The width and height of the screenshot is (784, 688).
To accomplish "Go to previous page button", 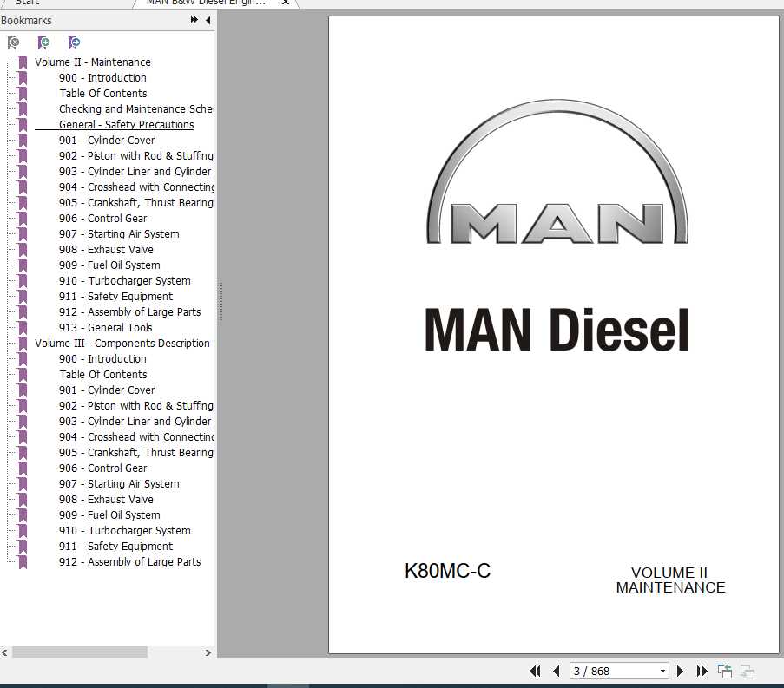I will (x=556, y=671).
